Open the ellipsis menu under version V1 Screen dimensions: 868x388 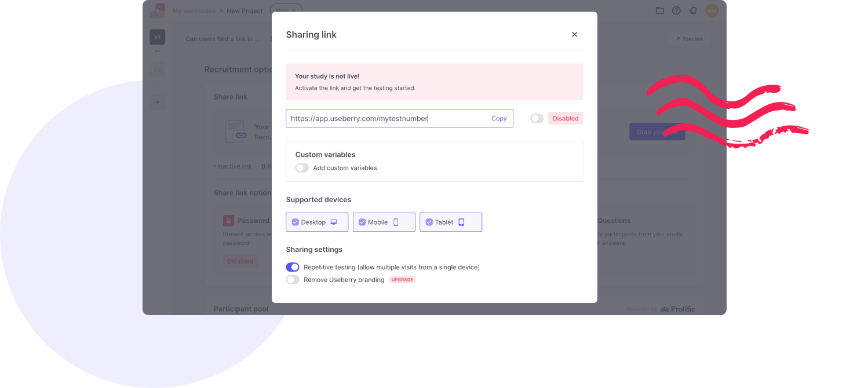pos(157,50)
